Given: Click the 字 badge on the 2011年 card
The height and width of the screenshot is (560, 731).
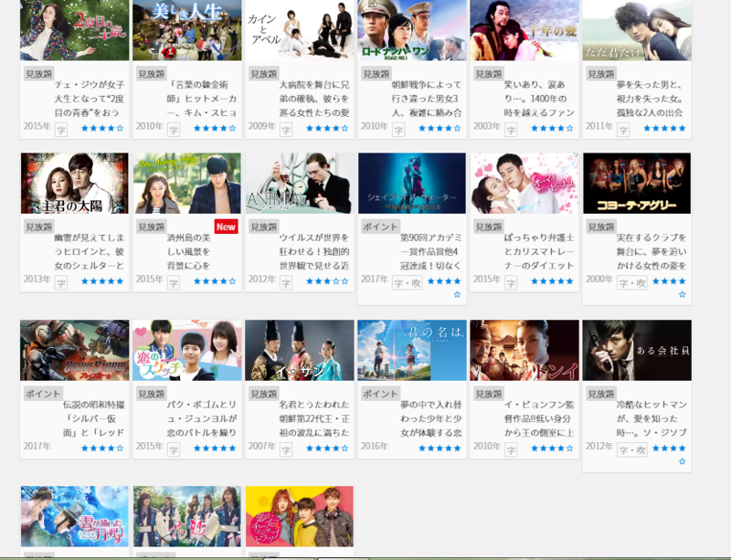Looking at the screenshot, I should [x=623, y=130].
